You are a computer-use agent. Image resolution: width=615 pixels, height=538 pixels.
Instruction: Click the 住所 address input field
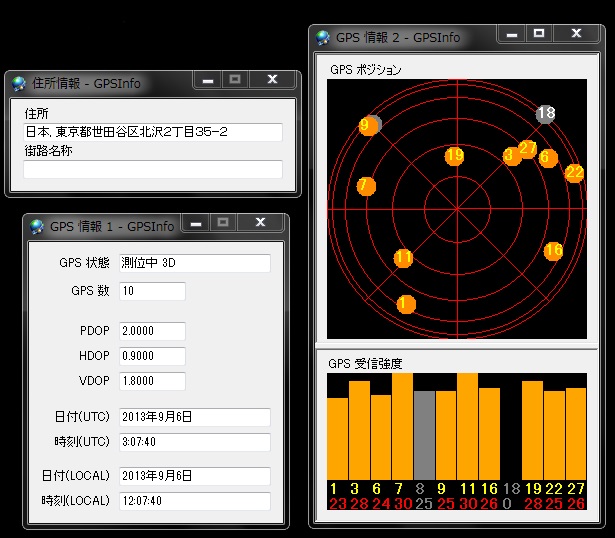point(153,132)
